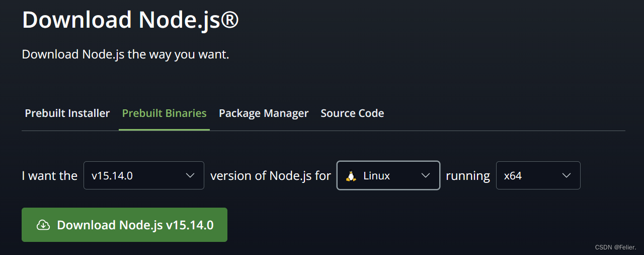The height and width of the screenshot is (255, 644).
Task: Click 'Download Node.js the way you want.' text
Action: tap(125, 54)
